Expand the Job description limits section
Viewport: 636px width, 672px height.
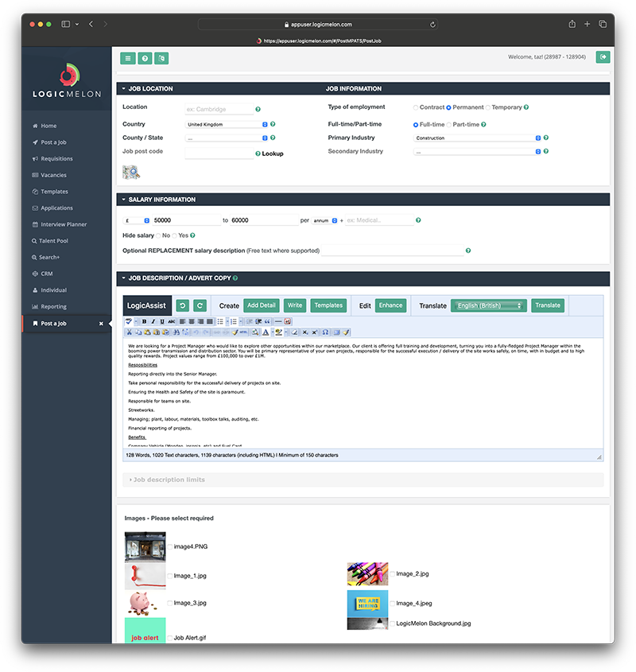point(167,479)
